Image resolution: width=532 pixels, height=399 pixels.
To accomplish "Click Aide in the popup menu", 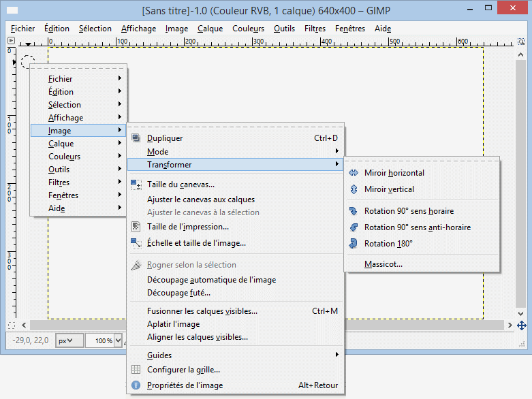I will pyautogui.click(x=78, y=208).
